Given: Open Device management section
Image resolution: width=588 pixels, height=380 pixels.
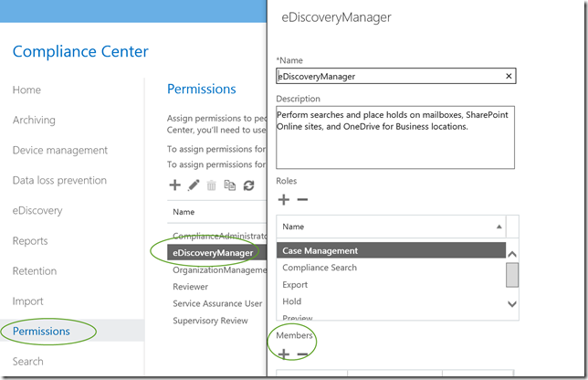Looking at the screenshot, I should [x=60, y=150].
